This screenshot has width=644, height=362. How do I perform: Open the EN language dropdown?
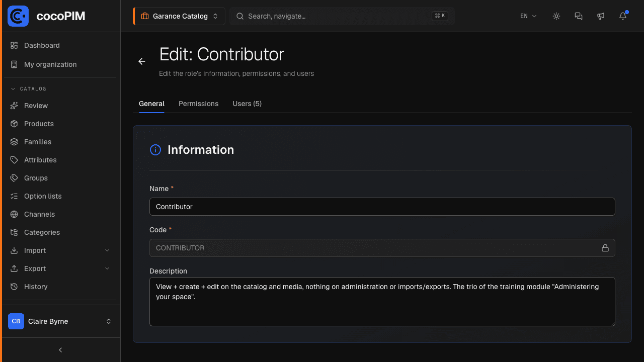(x=528, y=16)
